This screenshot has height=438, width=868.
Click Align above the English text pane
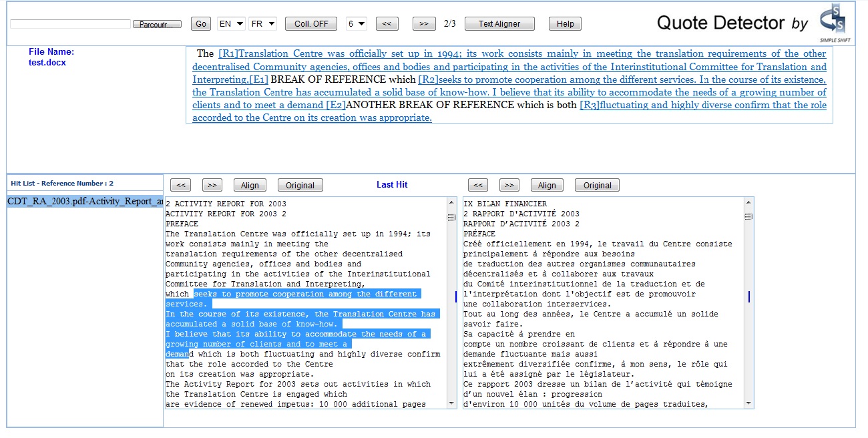[x=250, y=186]
